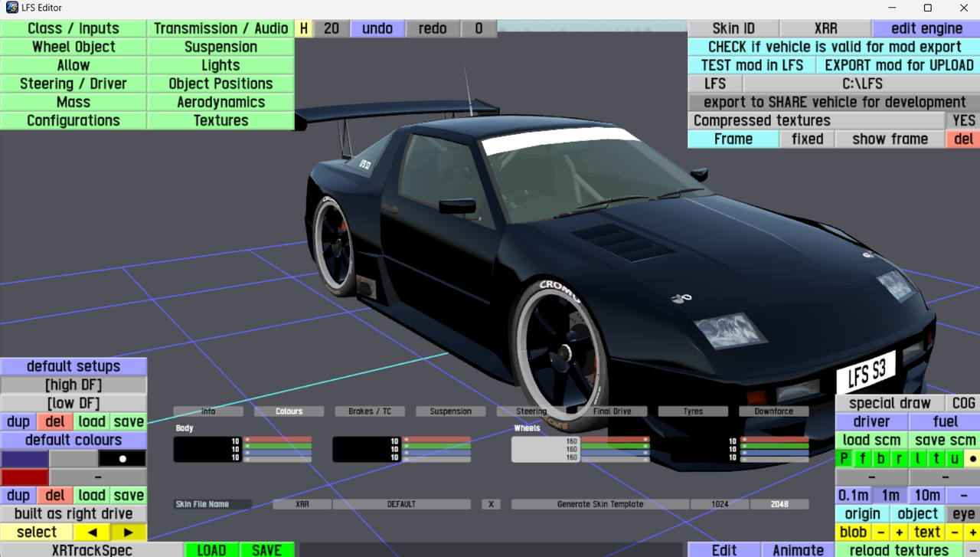Viewport: 980px width, 557px height.
Task: Click the black dot button after u
Action: click(972, 458)
